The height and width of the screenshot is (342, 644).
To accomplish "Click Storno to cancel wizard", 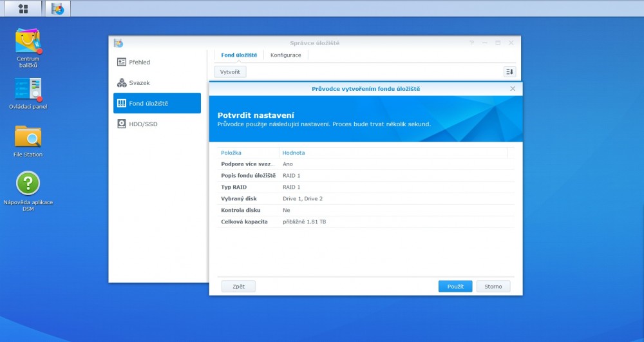I will point(493,287).
